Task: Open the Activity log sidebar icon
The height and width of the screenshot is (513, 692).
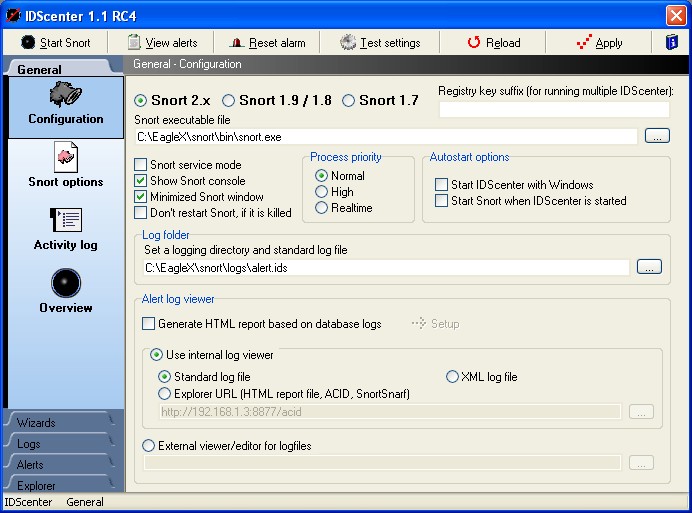Action: point(66,220)
